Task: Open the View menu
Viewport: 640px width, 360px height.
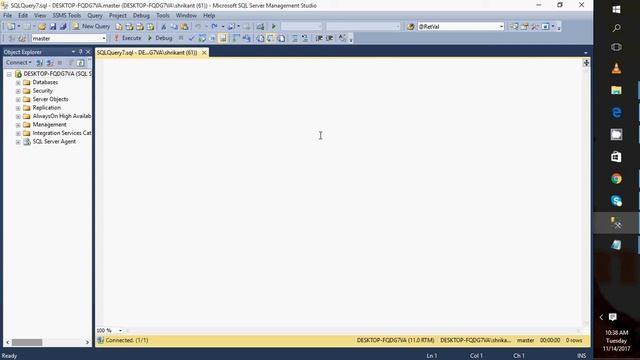Action: (40, 16)
